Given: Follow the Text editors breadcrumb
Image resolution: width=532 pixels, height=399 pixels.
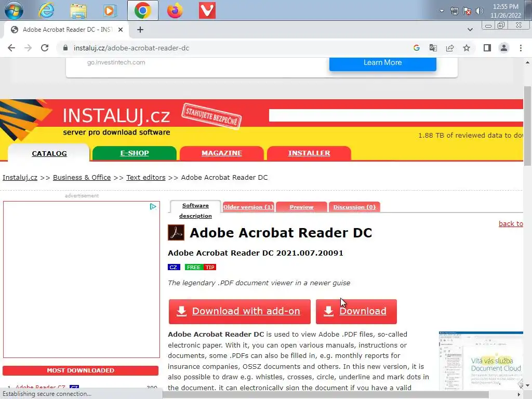Looking at the screenshot, I should pos(146,178).
